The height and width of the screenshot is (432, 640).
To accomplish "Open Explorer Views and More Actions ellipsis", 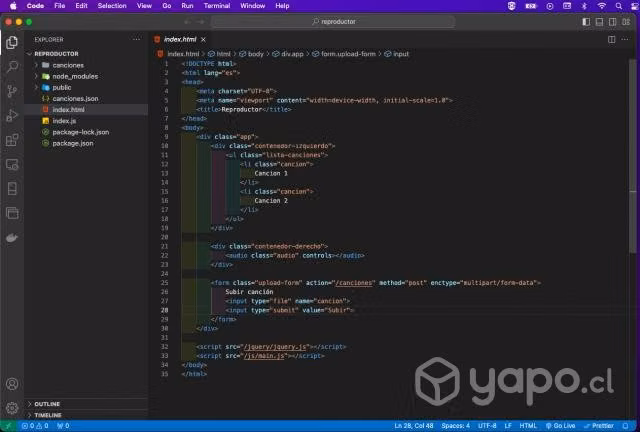I will (x=136, y=40).
